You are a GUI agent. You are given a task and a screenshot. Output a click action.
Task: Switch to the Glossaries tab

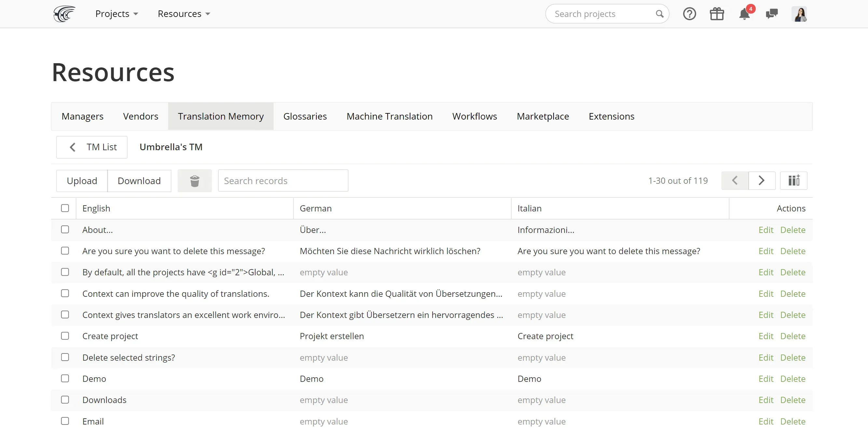tap(305, 116)
